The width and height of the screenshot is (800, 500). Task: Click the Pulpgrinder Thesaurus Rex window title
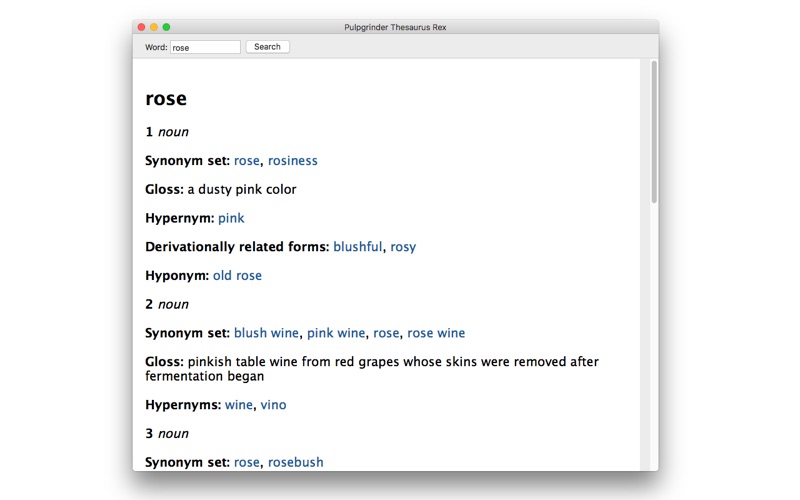(395, 27)
